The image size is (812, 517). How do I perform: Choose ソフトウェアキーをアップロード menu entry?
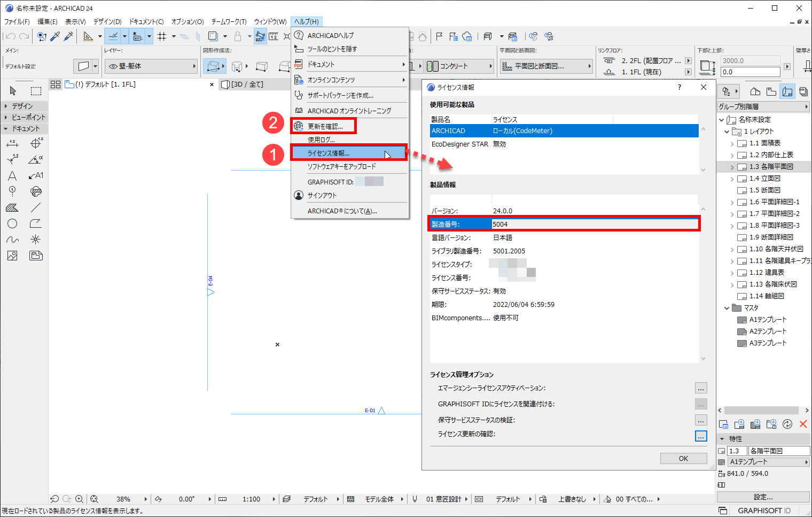point(342,166)
